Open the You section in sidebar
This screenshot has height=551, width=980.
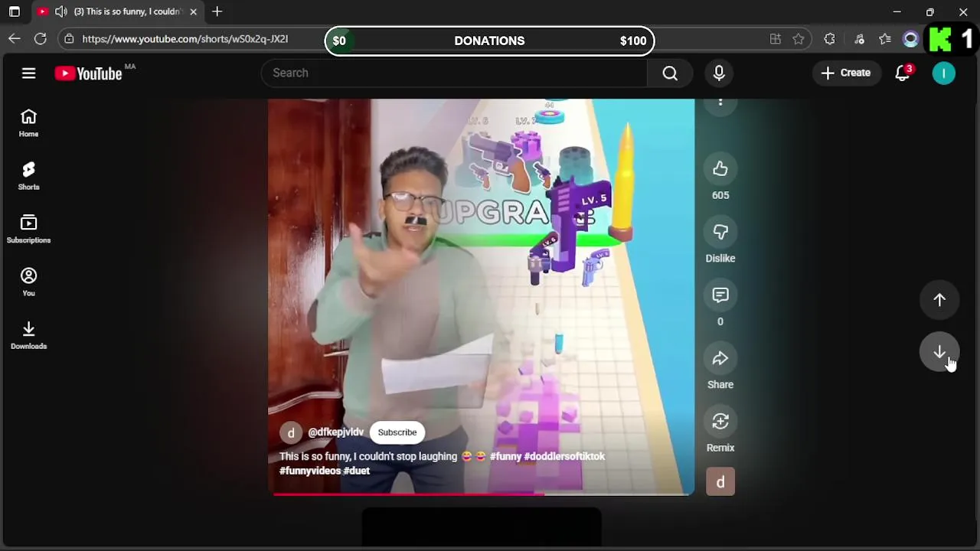click(28, 282)
